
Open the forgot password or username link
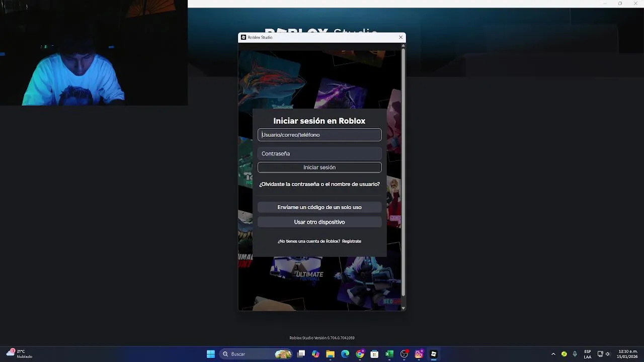point(319,184)
